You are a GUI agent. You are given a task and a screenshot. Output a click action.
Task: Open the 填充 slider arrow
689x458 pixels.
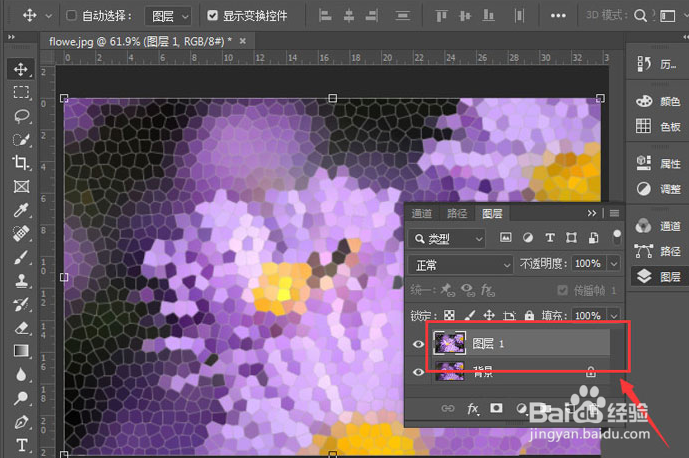click(x=614, y=315)
